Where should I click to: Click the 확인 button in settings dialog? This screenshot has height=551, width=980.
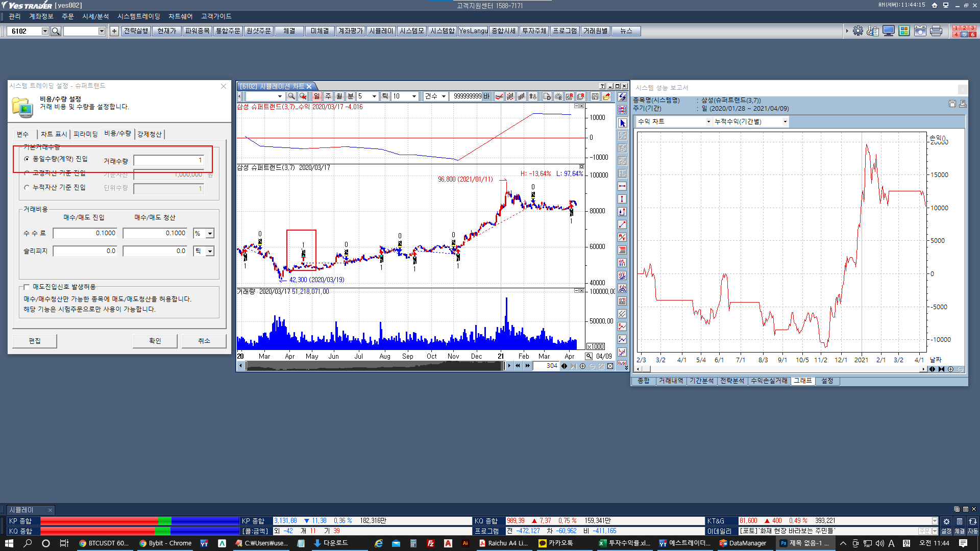click(x=155, y=341)
